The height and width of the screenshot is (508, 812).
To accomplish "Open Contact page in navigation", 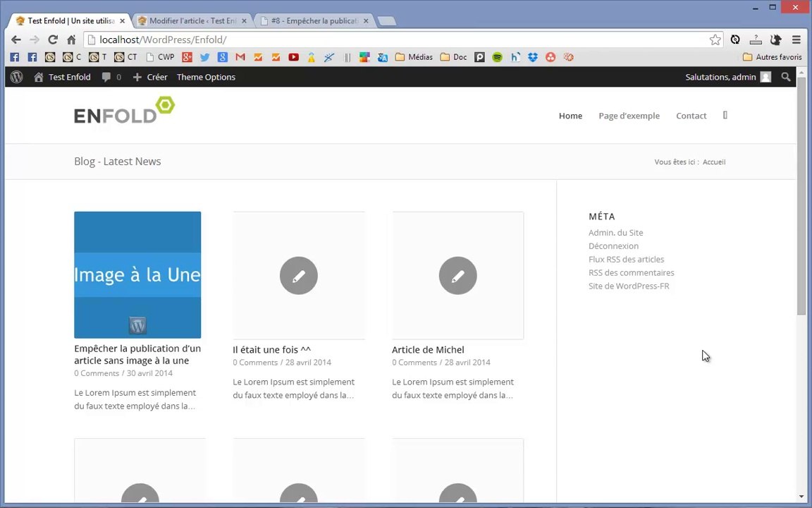I will (x=691, y=116).
